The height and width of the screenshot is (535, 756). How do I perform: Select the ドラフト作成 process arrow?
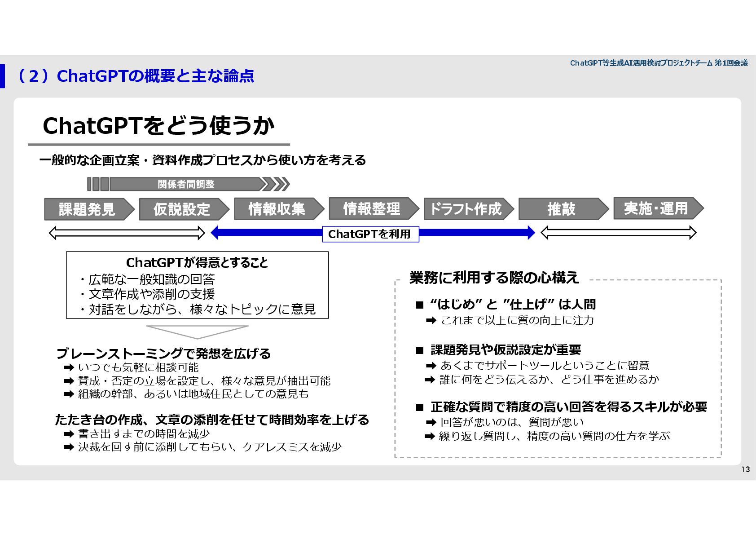(x=469, y=209)
